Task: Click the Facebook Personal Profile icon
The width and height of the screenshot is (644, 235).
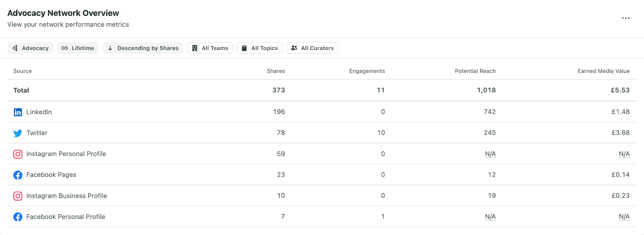Action: click(18, 217)
